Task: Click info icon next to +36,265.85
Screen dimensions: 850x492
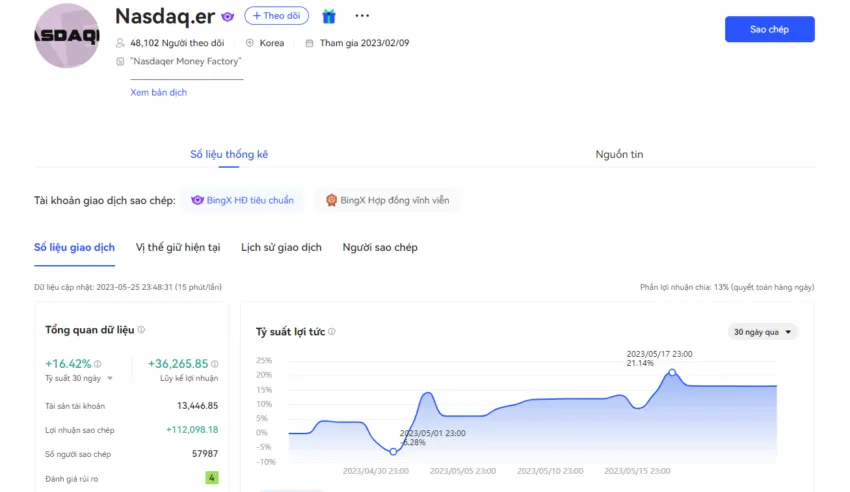Action: pyautogui.click(x=215, y=364)
